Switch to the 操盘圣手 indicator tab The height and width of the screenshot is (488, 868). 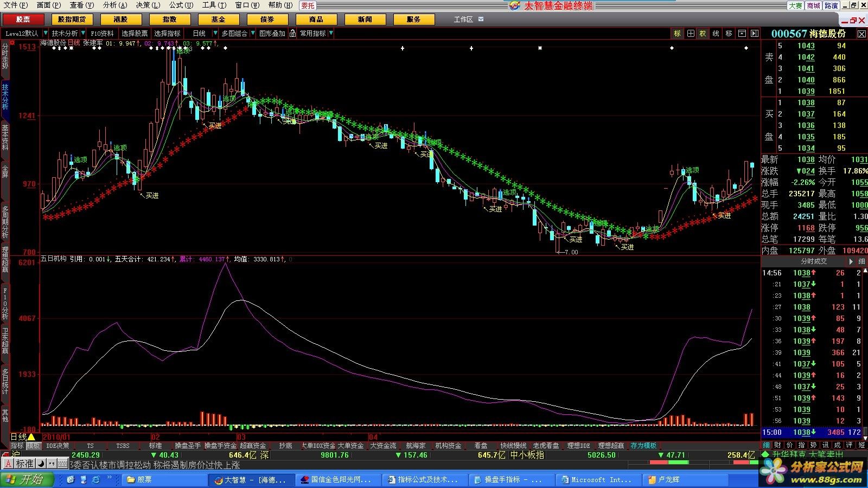pyautogui.click(x=188, y=446)
